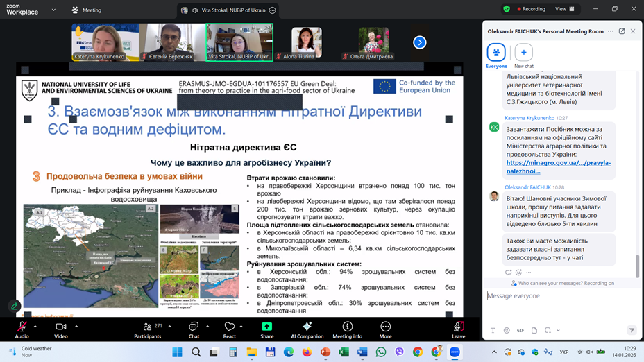Open the View layout dropdown
The image size is (644, 362).
[565, 9]
